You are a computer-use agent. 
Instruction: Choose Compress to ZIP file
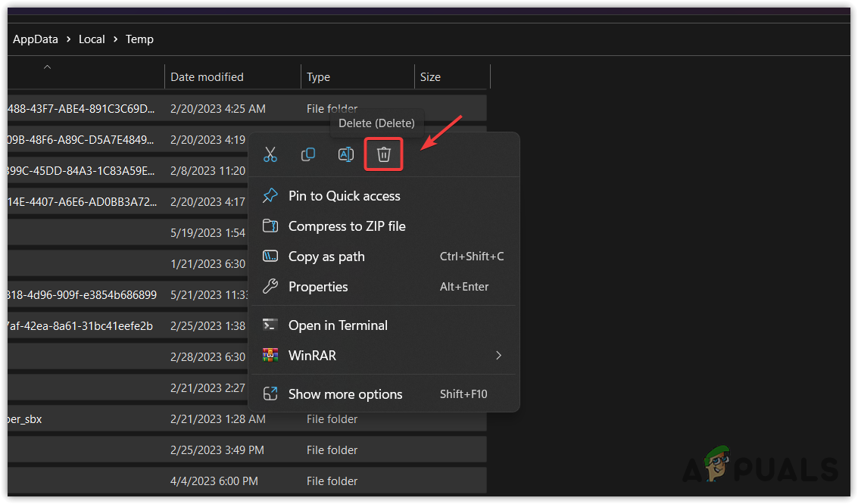tap(347, 226)
